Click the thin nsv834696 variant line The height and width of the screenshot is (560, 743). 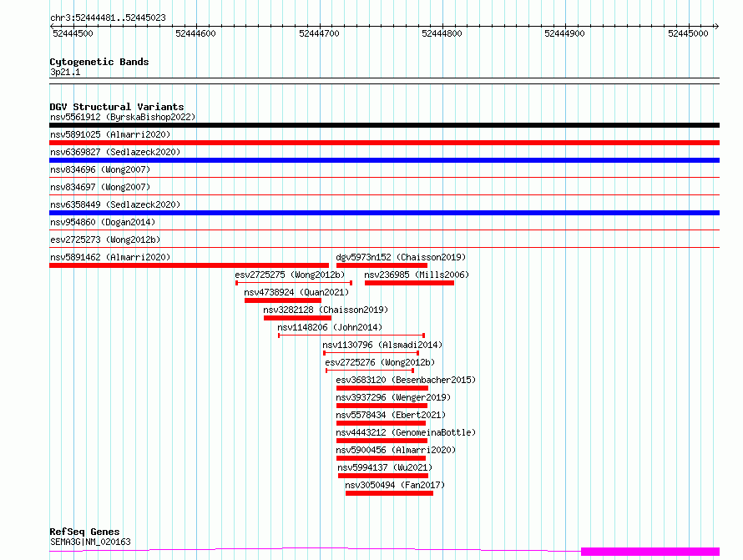pos(384,178)
